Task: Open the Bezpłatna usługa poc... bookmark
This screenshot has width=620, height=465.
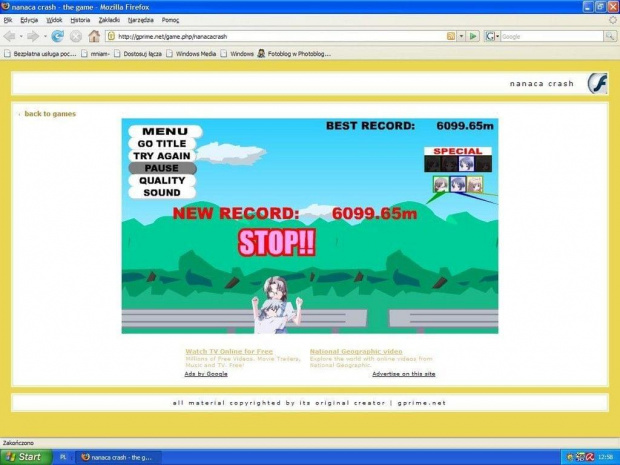Action: tap(40, 54)
